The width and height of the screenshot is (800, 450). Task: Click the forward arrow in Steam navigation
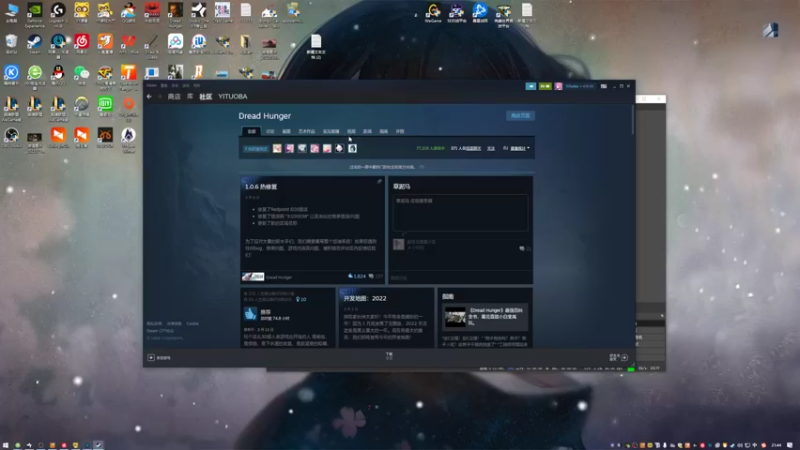click(159, 96)
